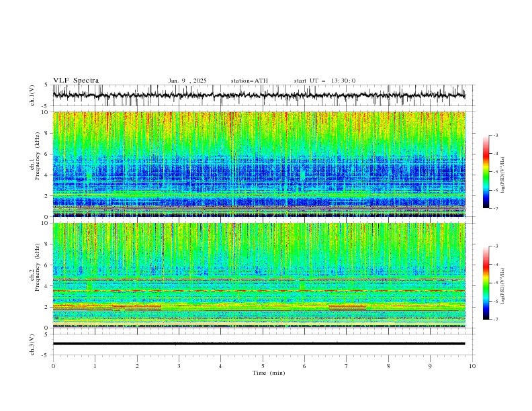Click time axis tick label "7"
The width and height of the screenshot is (532, 411).
(x=347, y=366)
